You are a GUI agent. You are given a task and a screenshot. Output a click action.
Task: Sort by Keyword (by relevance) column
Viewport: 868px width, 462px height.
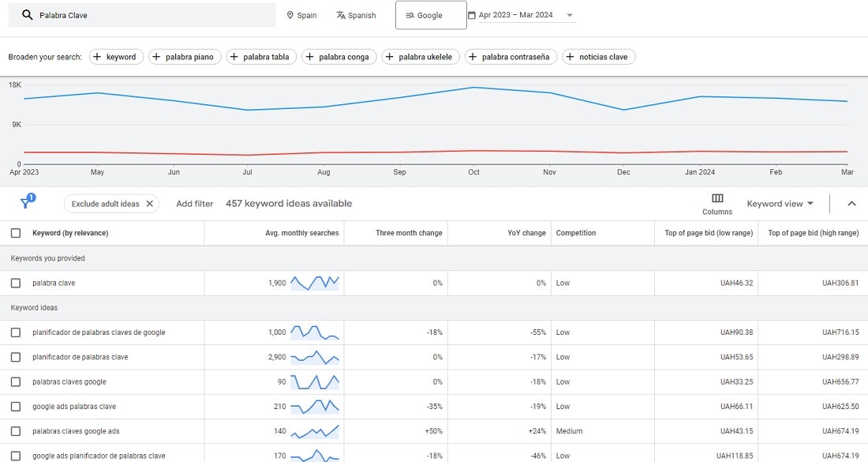point(70,233)
